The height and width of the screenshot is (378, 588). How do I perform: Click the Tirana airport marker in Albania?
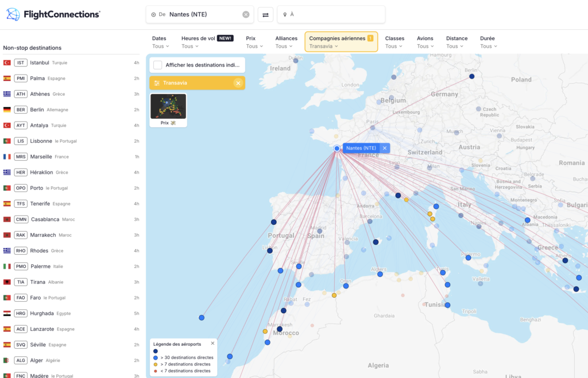tap(528, 220)
